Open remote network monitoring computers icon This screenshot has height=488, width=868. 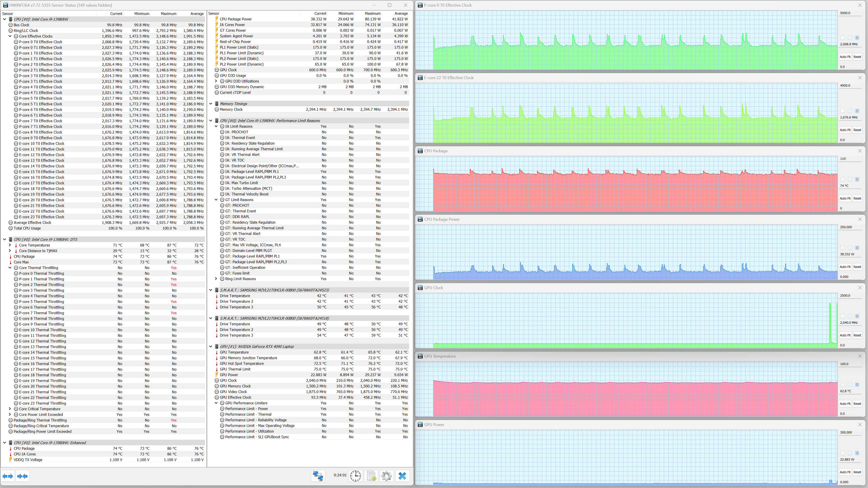[318, 476]
